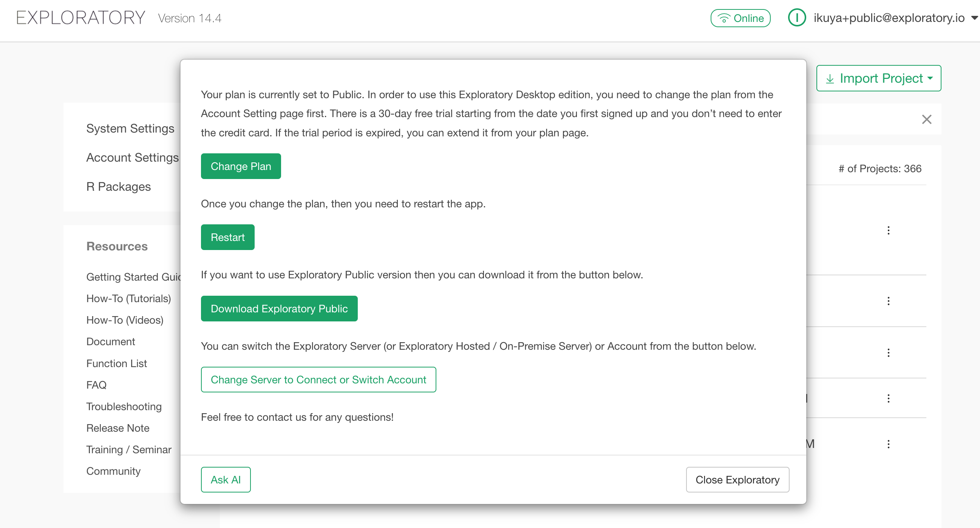Screen dimensions: 980x528
Task: Click the Online wifi status badge
Action: coord(740,18)
